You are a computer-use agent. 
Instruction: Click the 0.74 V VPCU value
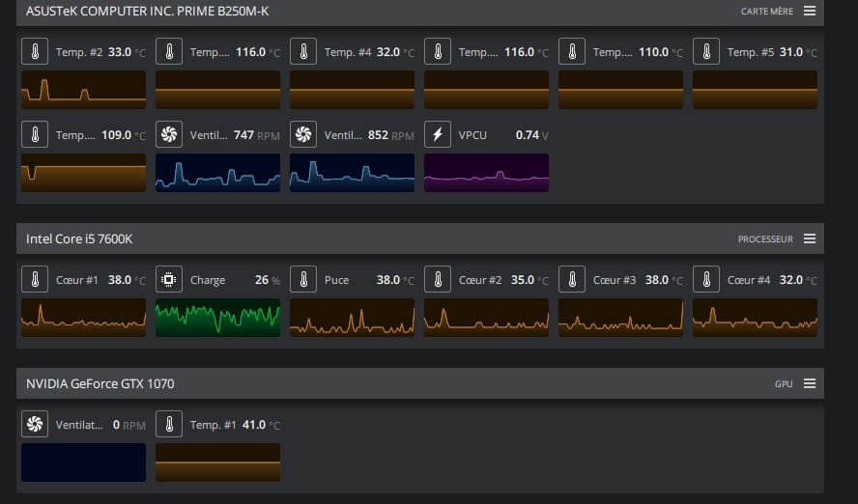[531, 135]
